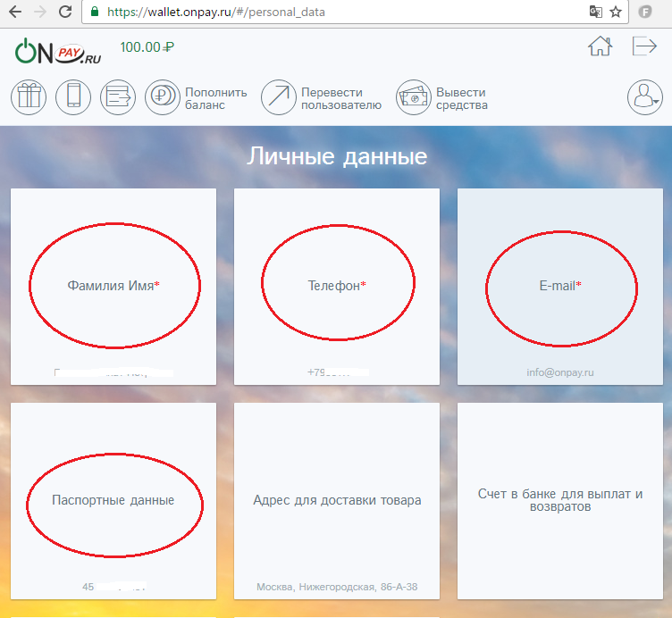Open the 'Фамилия Имя' data tile
This screenshot has height=618, width=672.
click(113, 286)
